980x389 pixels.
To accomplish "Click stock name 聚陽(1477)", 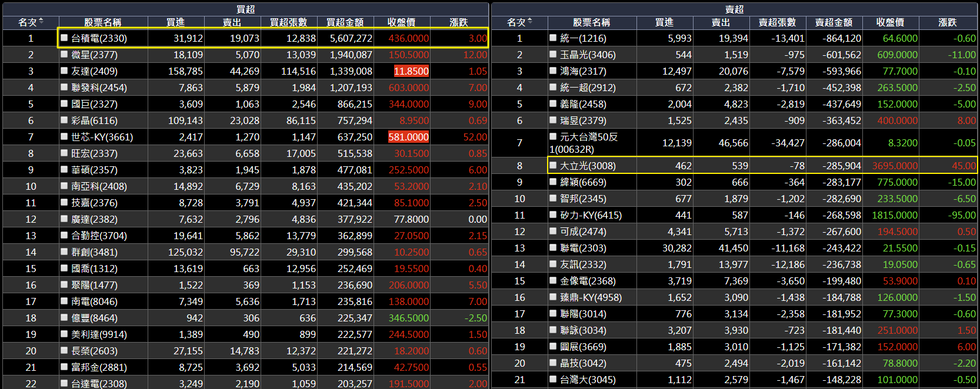I will (x=94, y=285).
